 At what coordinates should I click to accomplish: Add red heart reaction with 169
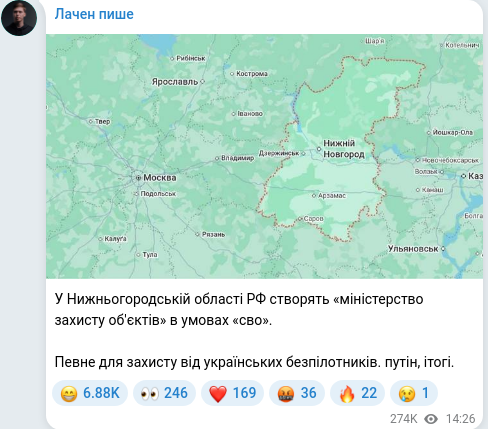(x=232, y=393)
